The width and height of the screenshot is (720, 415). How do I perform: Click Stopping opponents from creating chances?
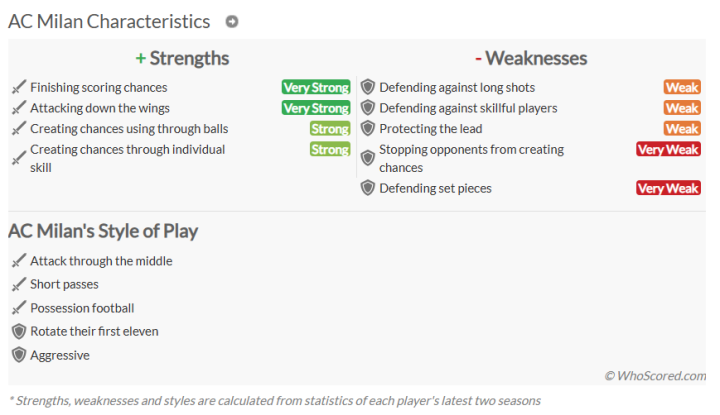point(471,158)
